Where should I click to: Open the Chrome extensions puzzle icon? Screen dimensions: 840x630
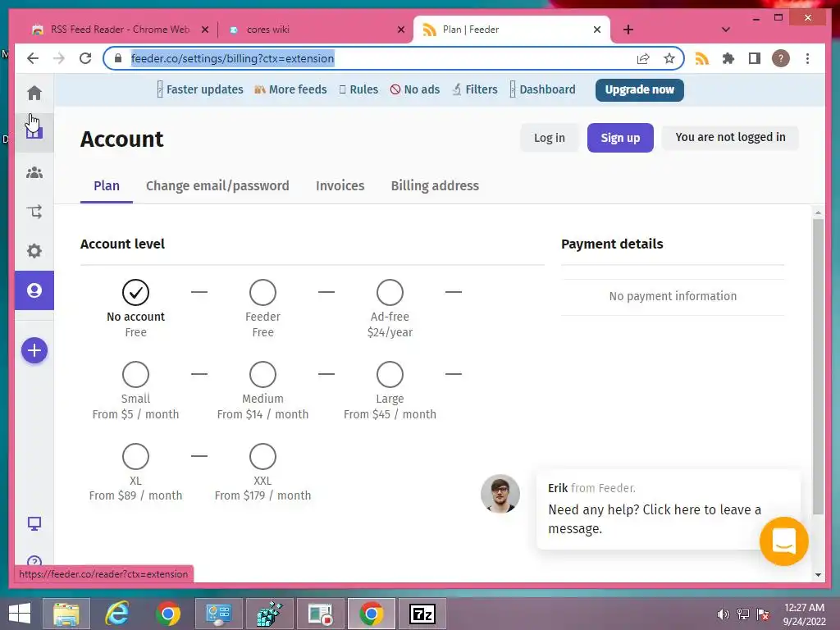point(728,58)
